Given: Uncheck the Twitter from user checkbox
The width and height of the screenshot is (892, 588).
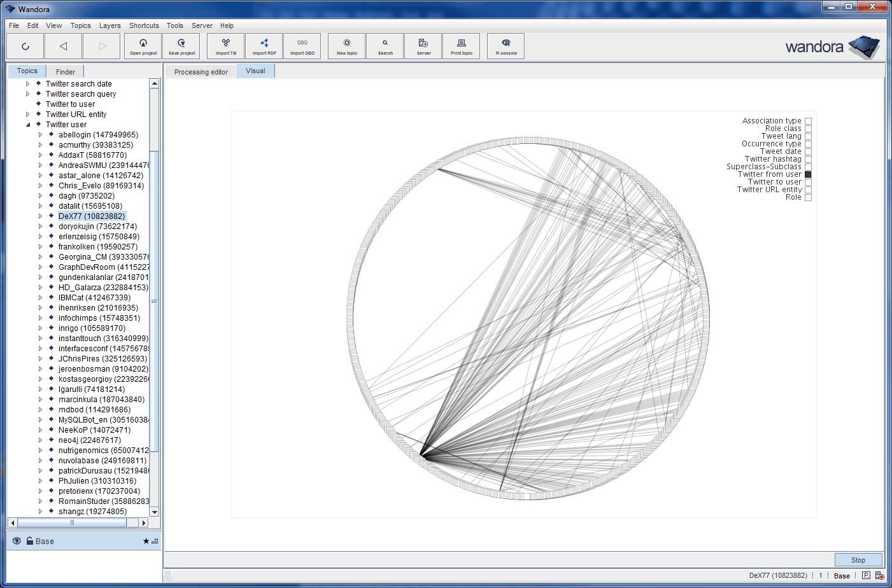Looking at the screenshot, I should 808,174.
